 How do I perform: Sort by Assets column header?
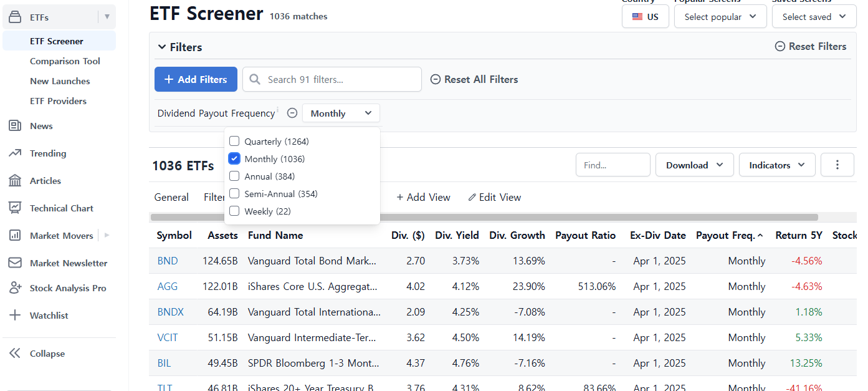click(222, 235)
